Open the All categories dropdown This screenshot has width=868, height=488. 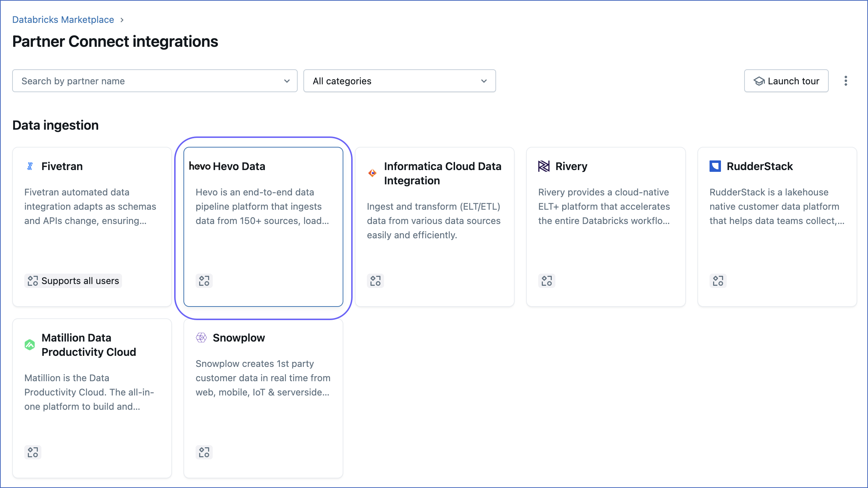point(399,81)
